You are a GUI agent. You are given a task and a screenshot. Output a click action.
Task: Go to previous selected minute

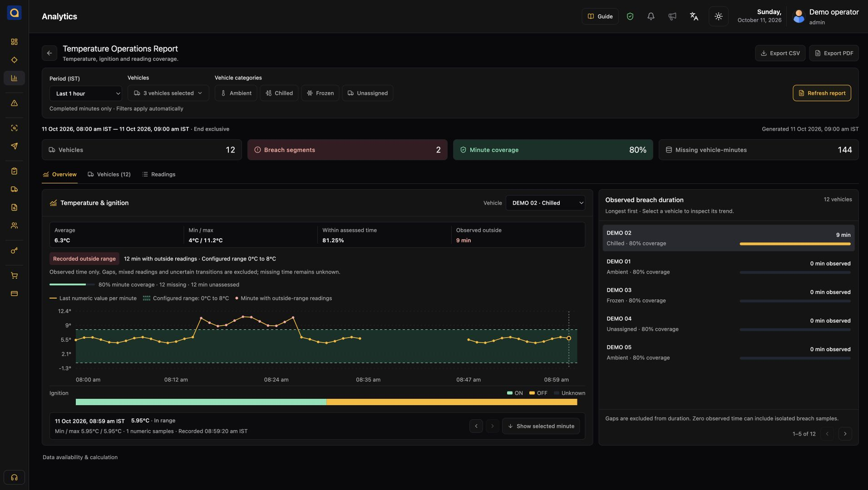pyautogui.click(x=476, y=426)
